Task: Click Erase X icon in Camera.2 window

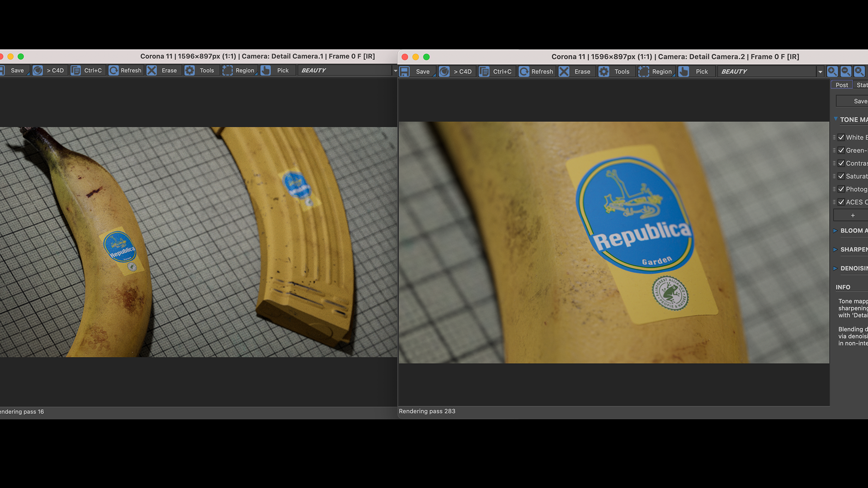Action: (x=564, y=71)
